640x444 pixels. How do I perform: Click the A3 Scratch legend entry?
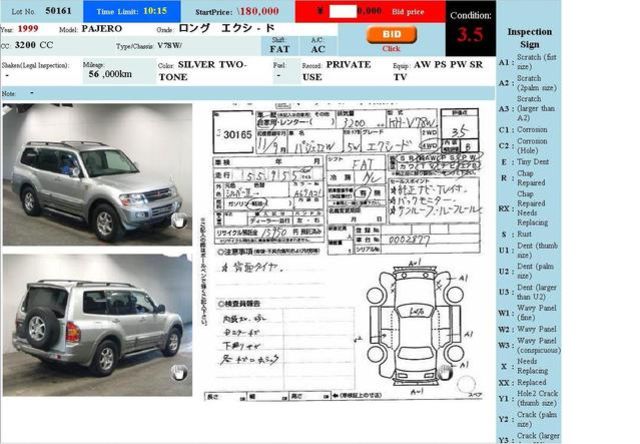(528, 108)
